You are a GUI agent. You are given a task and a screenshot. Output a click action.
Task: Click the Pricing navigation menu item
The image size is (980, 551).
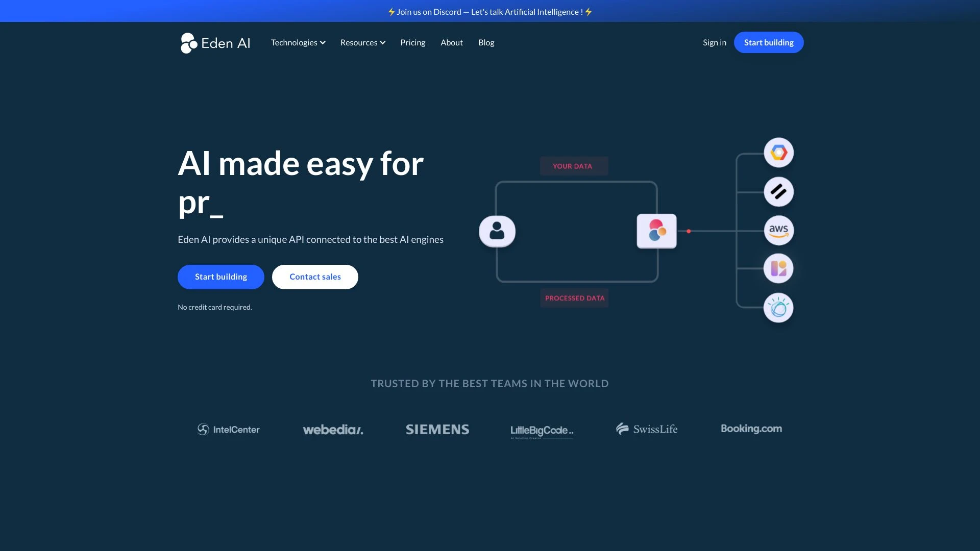tap(412, 42)
